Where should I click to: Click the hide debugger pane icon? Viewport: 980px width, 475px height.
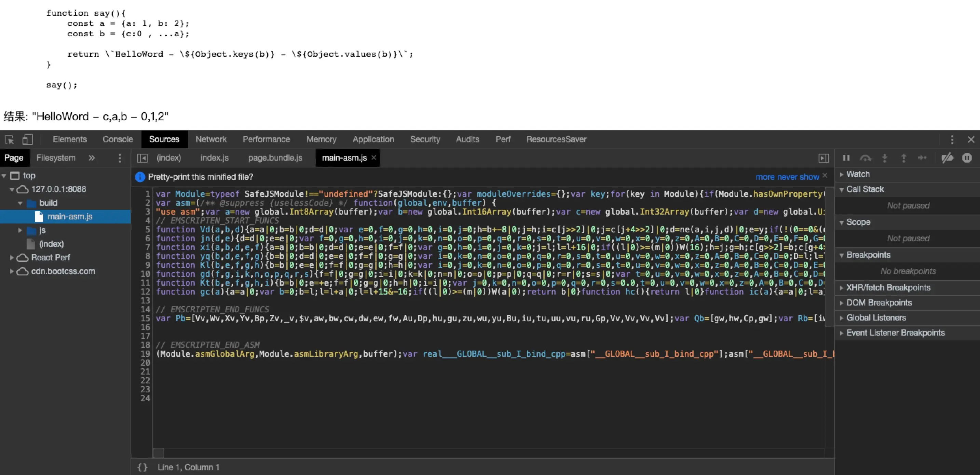[x=824, y=158]
